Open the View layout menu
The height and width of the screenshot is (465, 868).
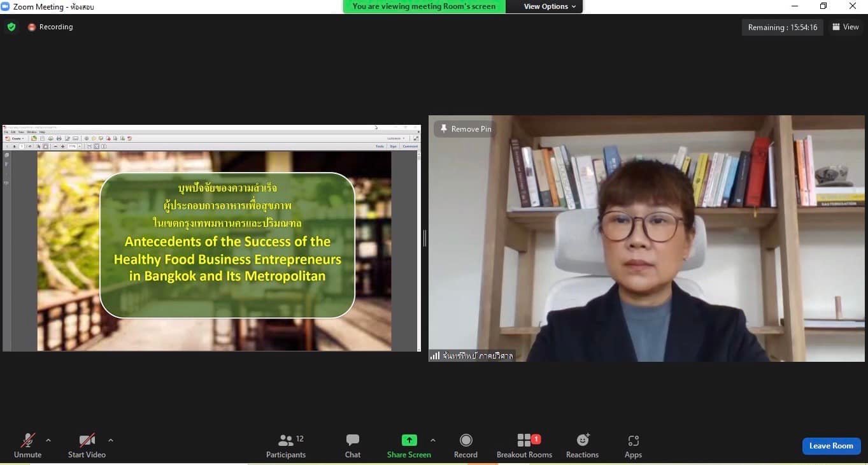click(846, 27)
